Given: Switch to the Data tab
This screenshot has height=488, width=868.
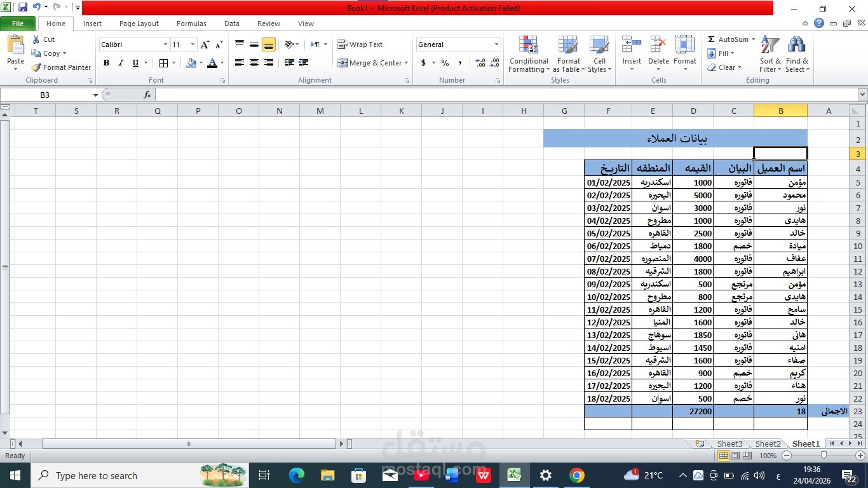Looking at the screenshot, I should pyautogui.click(x=232, y=24).
